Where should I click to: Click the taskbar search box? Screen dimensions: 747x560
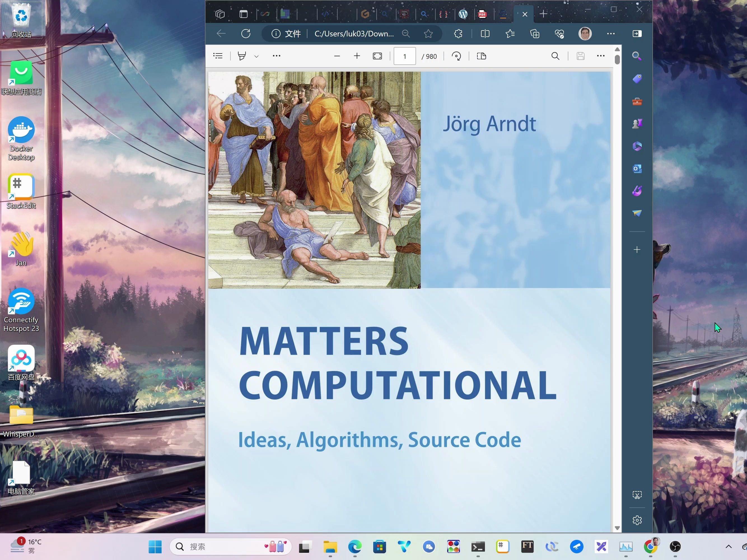pos(230,547)
